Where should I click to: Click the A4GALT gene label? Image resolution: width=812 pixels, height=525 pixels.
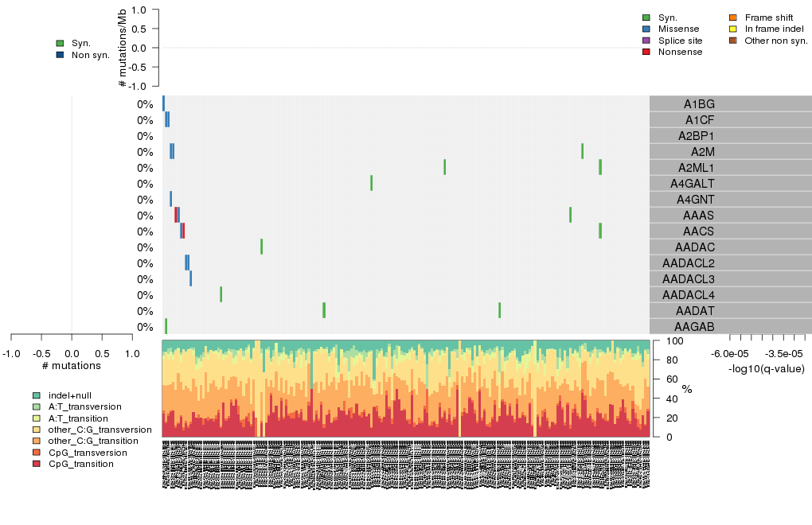click(x=695, y=184)
